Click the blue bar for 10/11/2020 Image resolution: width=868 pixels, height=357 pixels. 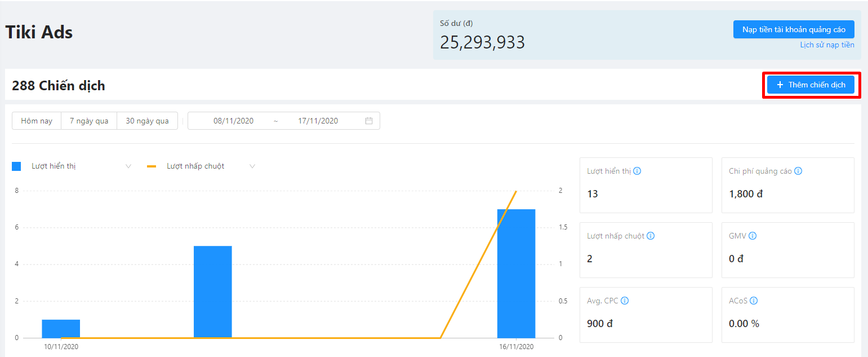61,329
